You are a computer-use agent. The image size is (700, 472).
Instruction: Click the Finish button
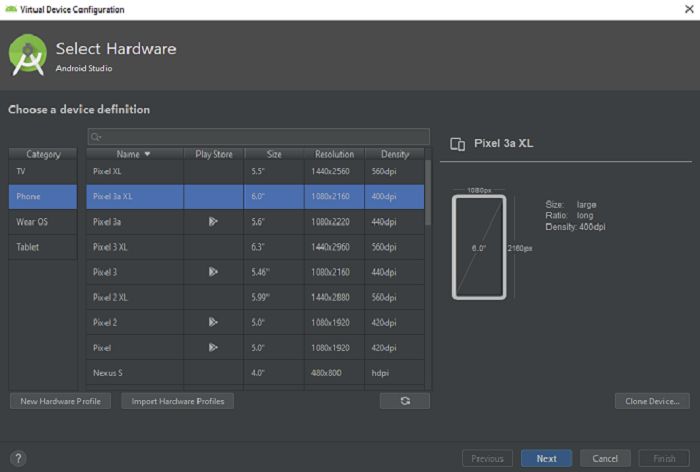tap(664, 459)
